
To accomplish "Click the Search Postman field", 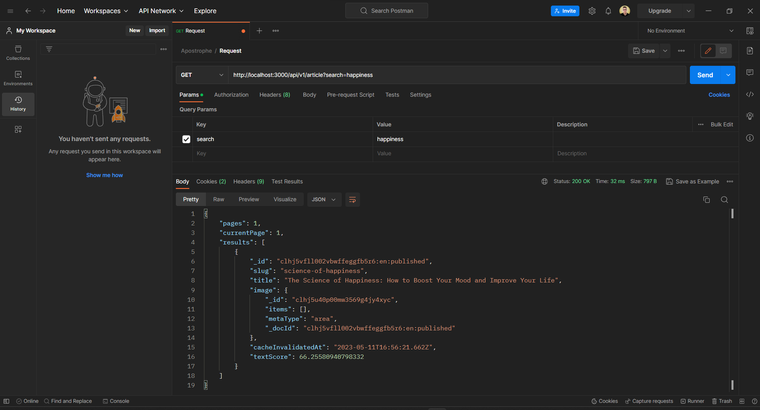I will click(386, 11).
